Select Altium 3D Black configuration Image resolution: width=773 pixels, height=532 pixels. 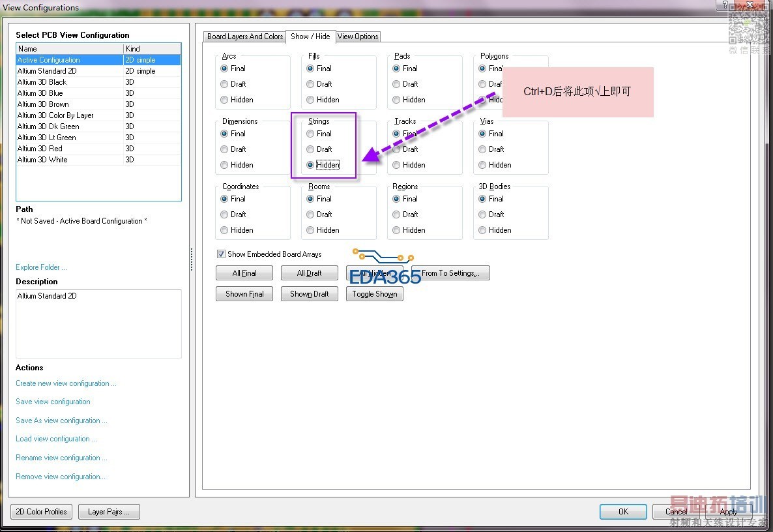point(98,82)
